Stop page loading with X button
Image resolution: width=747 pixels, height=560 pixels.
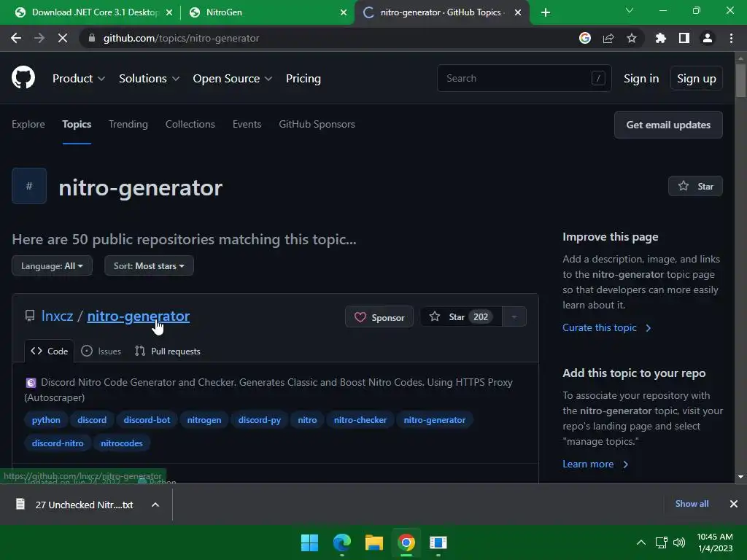coord(63,38)
